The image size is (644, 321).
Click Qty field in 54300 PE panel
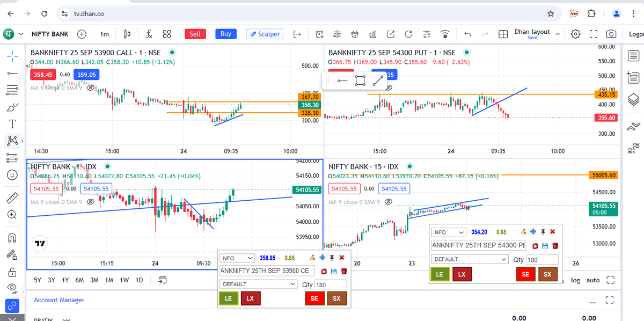pos(542,260)
